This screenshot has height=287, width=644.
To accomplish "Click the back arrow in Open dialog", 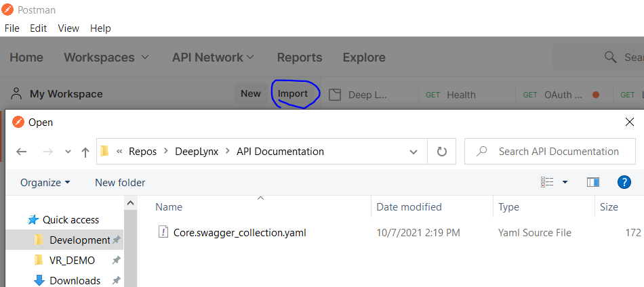I will [x=21, y=152].
